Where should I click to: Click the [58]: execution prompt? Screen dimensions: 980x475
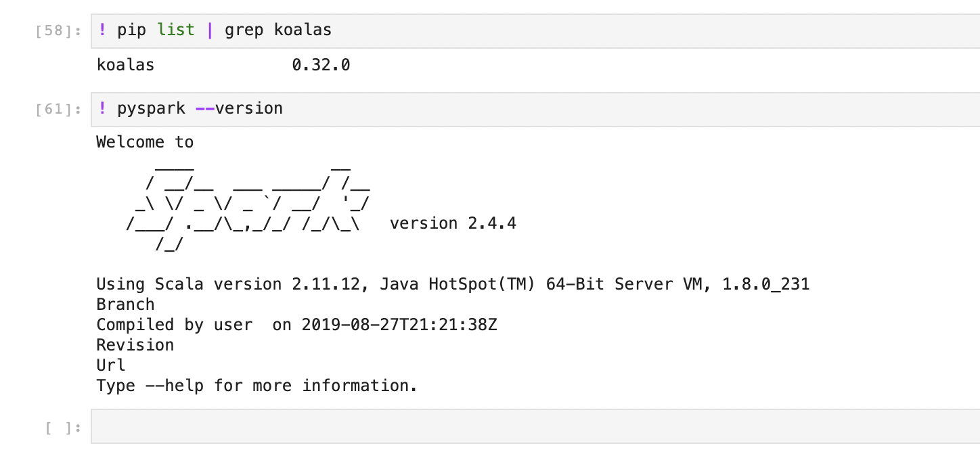click(x=59, y=31)
